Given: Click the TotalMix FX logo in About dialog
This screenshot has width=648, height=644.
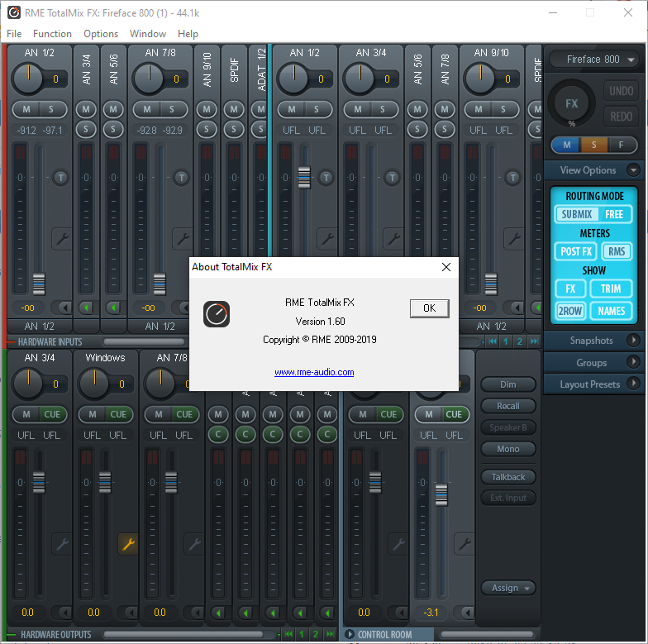Looking at the screenshot, I should [217, 314].
